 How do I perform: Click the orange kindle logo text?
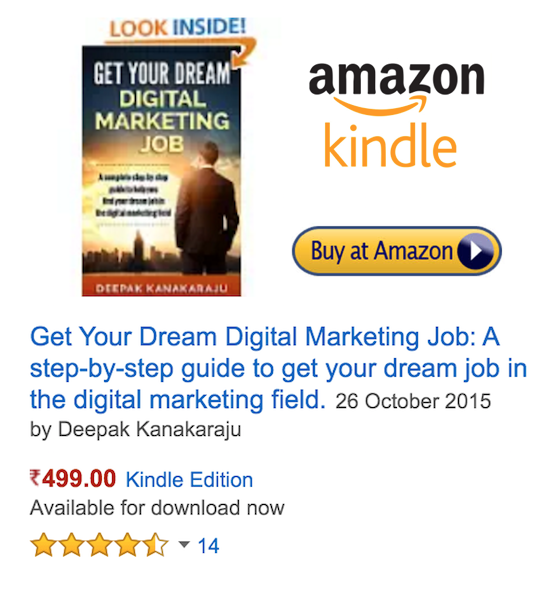[390, 145]
